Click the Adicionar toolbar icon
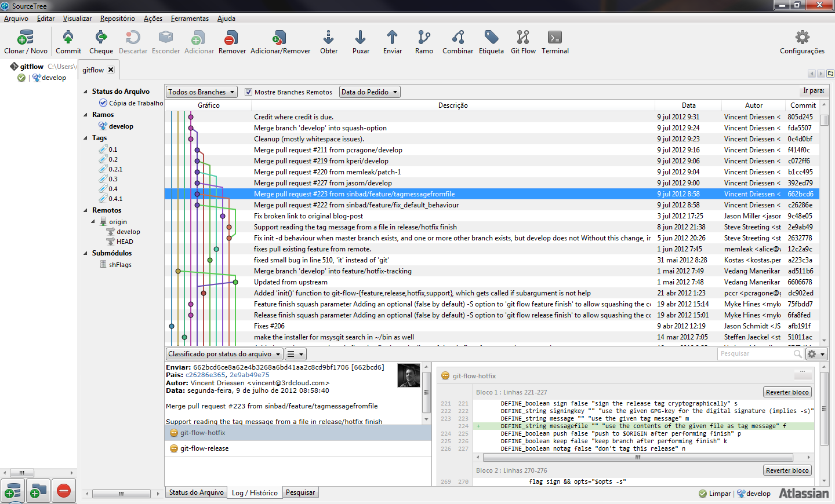 pos(199,38)
